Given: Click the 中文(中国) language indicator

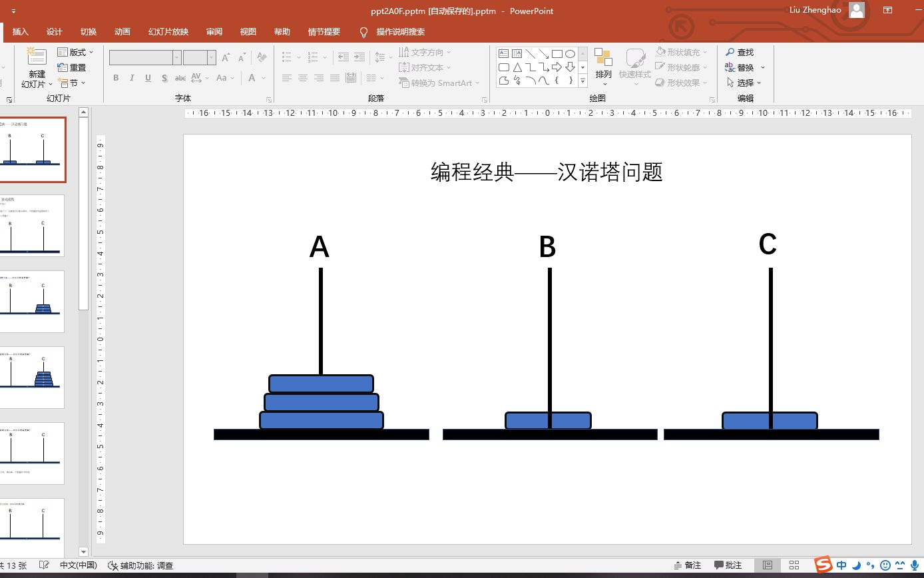Looking at the screenshot, I should [x=79, y=565].
